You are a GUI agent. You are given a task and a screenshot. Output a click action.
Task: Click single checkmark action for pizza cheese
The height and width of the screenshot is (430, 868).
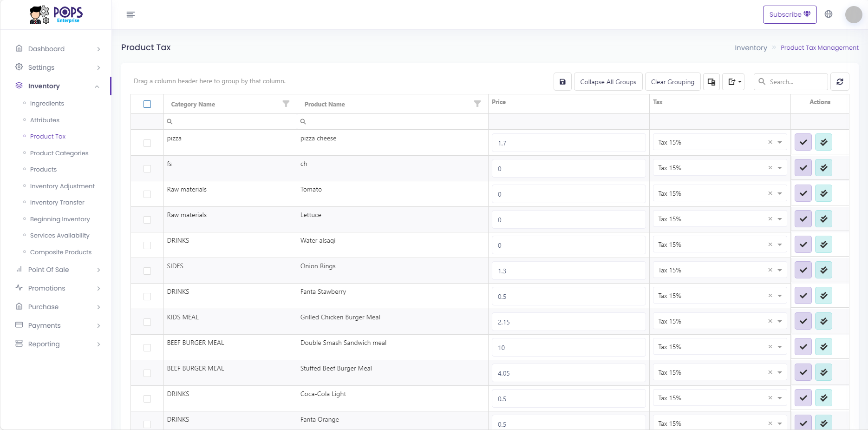pos(803,142)
